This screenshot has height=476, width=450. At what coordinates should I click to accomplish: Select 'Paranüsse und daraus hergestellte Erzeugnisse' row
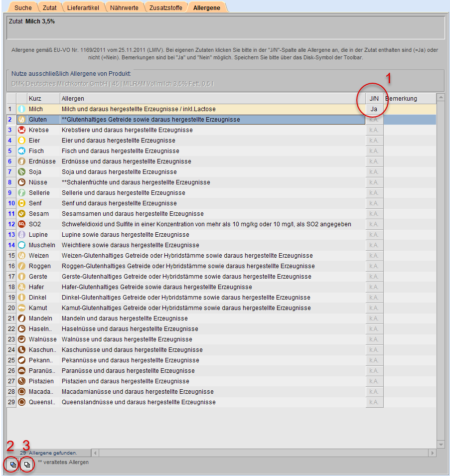(128, 371)
